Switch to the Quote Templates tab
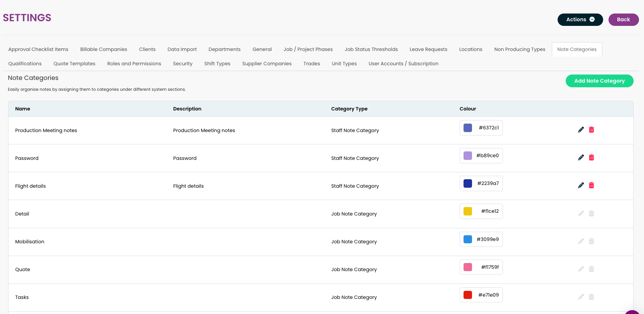The height and width of the screenshot is (314, 644). (x=74, y=64)
